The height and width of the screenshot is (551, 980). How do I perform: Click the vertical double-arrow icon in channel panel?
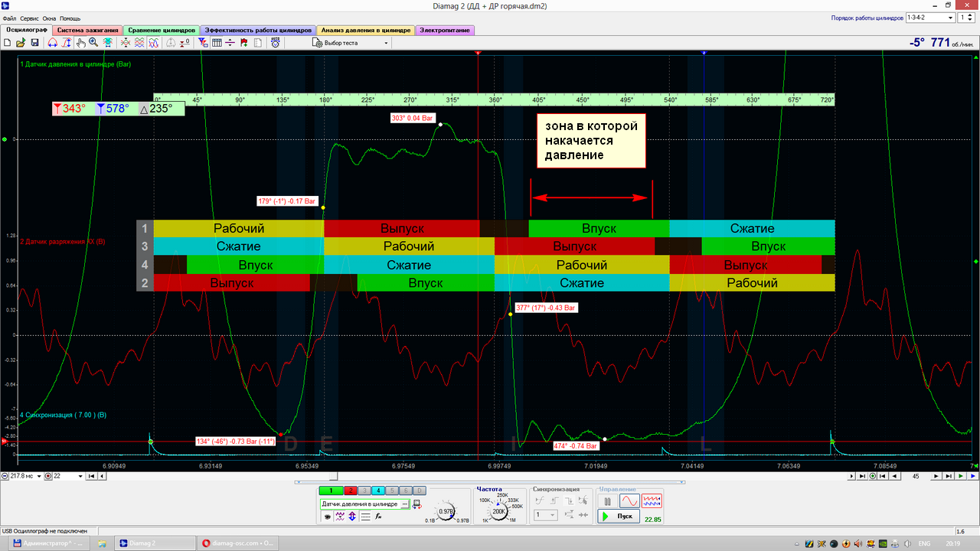click(352, 517)
